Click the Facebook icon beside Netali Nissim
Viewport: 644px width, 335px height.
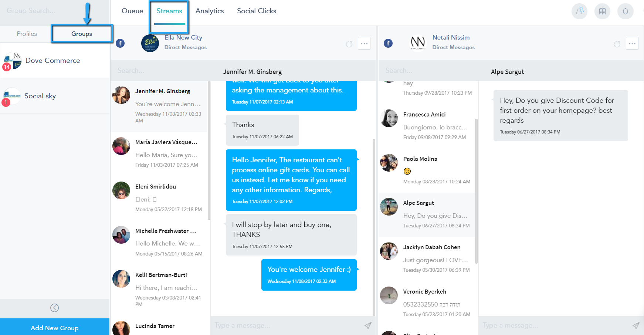[x=388, y=43]
